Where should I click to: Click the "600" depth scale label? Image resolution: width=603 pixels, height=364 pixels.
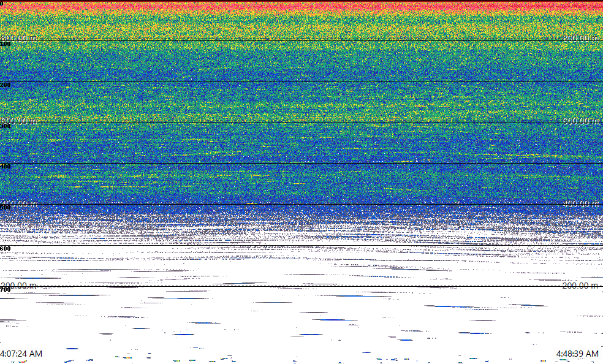(x=6, y=249)
